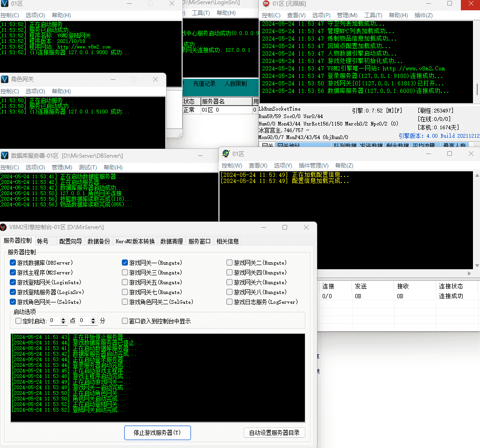Screen dimensions: 480x448
Task: Switch to 数据清理 tab
Action: click(x=171, y=241)
